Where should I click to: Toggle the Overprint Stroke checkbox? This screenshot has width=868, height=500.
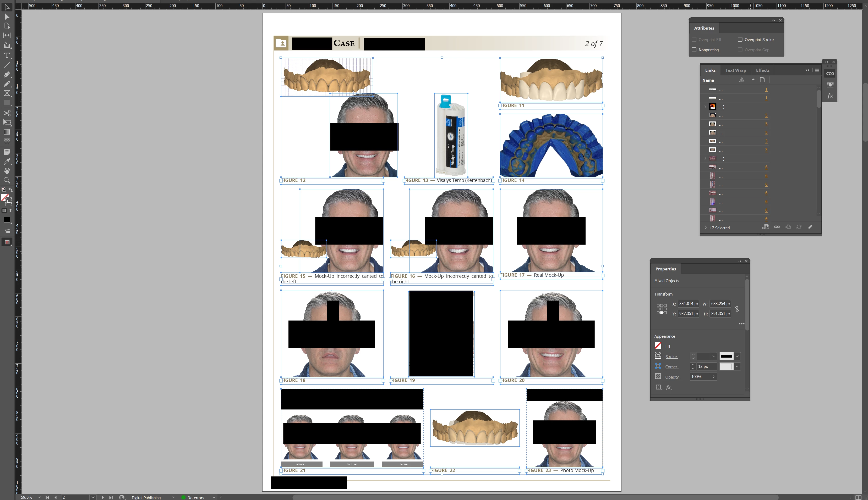(740, 40)
